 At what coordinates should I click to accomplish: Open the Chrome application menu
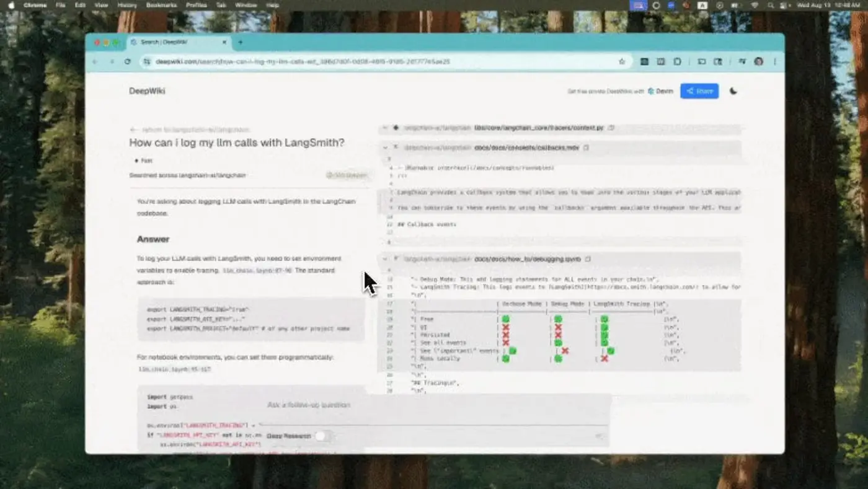pos(35,5)
